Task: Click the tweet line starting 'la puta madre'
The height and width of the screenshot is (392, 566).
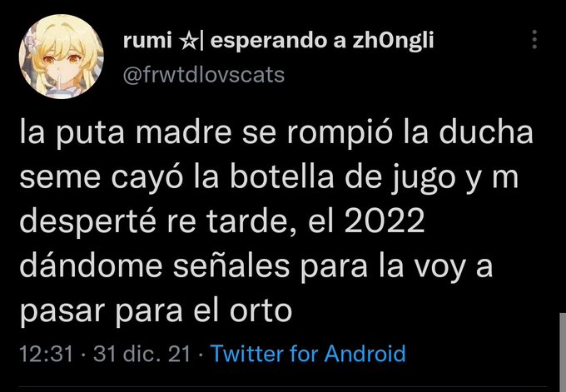Action: tap(276, 134)
